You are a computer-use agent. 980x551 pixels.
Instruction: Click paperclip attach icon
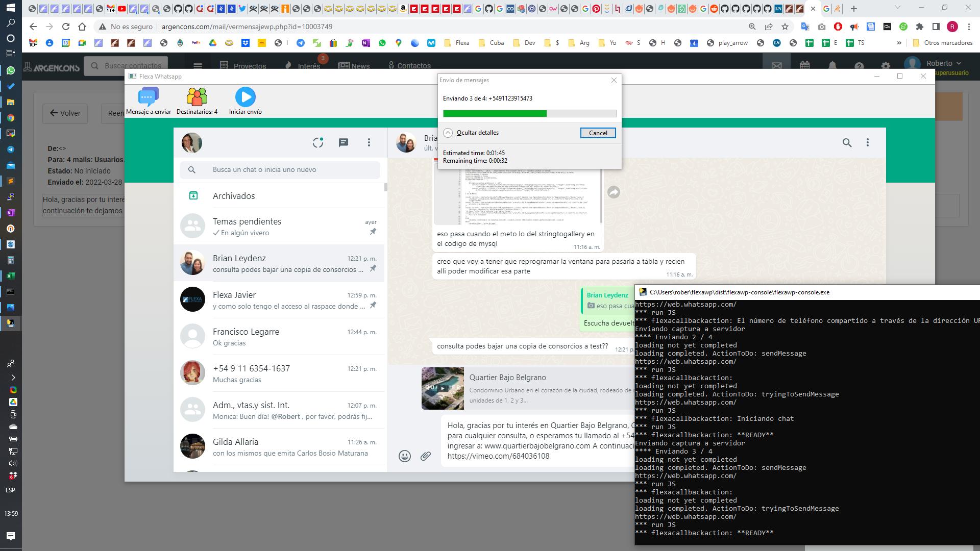[426, 456]
